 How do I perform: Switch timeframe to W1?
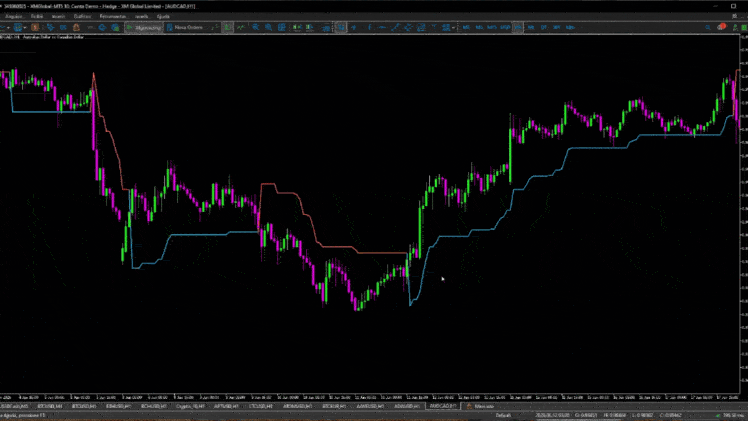556,27
